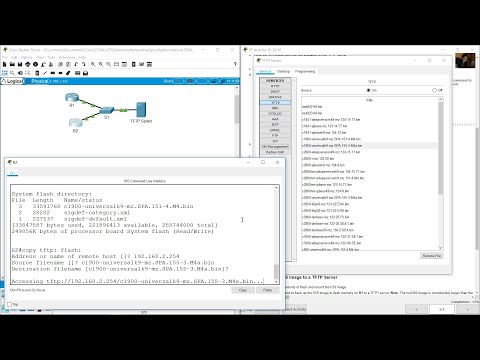Click the R2 router icon in the workspace
Image resolution: width=480 pixels, height=360 pixels.
75,123
